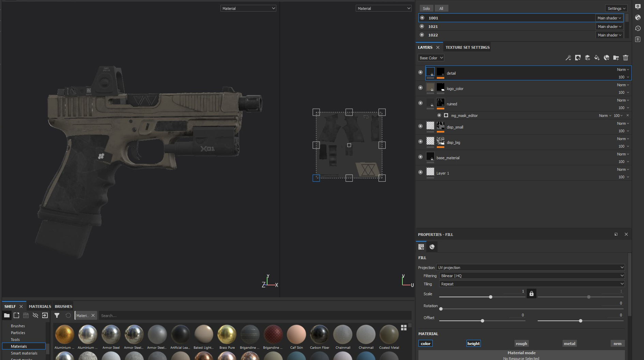644x360 pixels.
Task: Toggle visibility of disp_big layer
Action: point(420,141)
